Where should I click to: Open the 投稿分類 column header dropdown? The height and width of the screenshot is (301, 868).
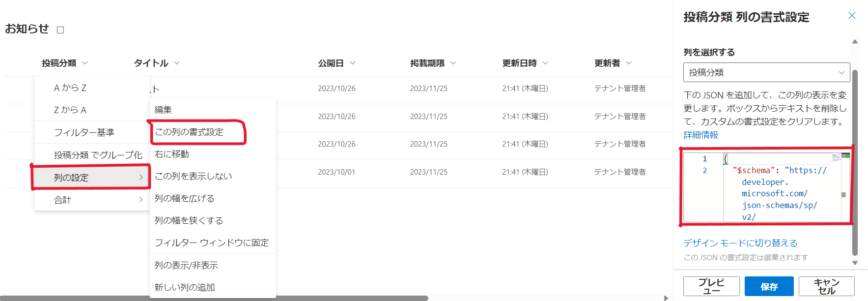tap(84, 63)
